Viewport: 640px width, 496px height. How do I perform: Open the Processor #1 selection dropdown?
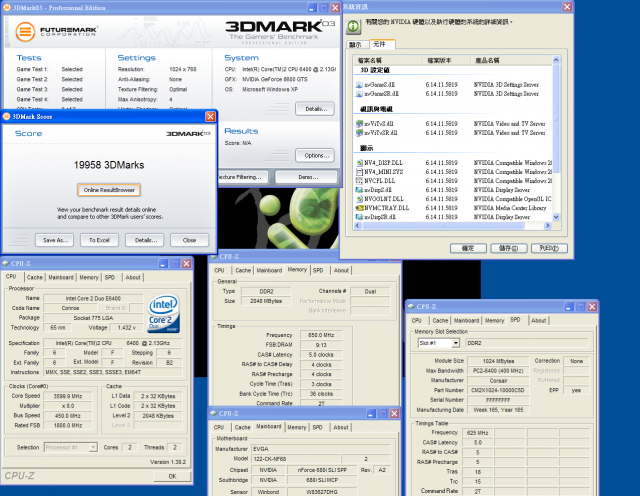tap(93, 447)
